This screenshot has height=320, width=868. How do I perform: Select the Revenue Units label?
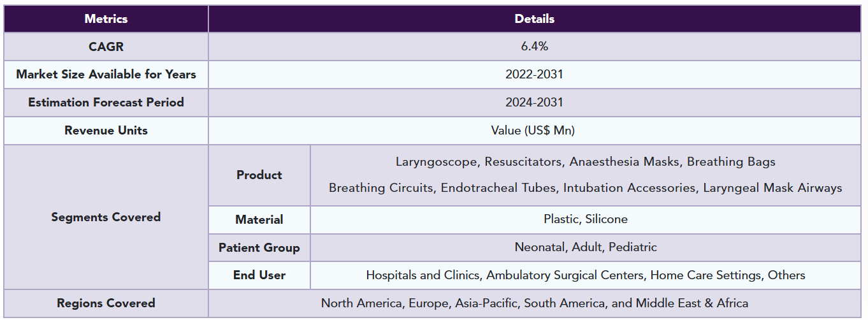tap(106, 131)
